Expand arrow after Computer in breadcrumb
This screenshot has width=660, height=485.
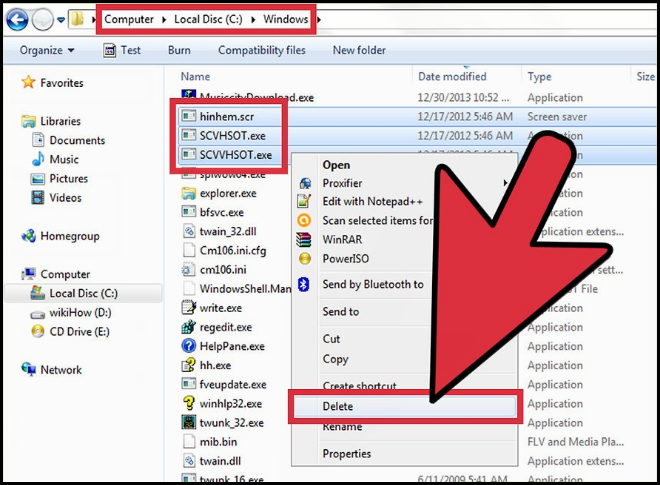click(x=164, y=20)
